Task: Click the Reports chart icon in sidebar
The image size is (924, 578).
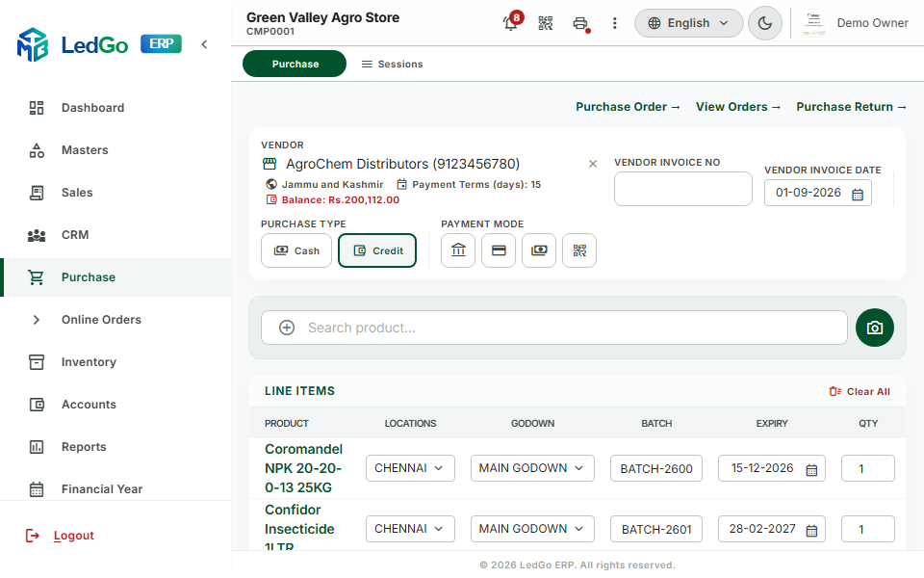Action: 37,447
